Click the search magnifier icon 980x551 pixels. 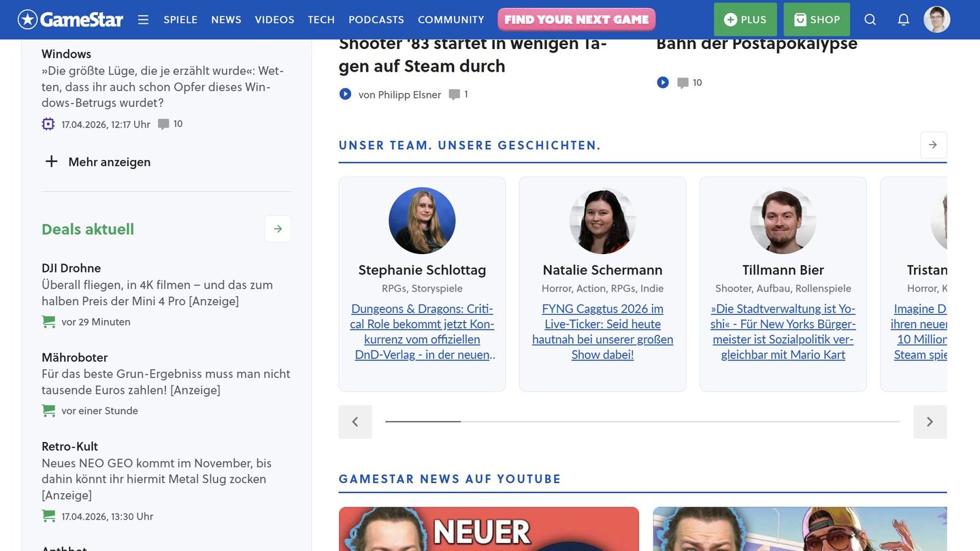(x=870, y=20)
